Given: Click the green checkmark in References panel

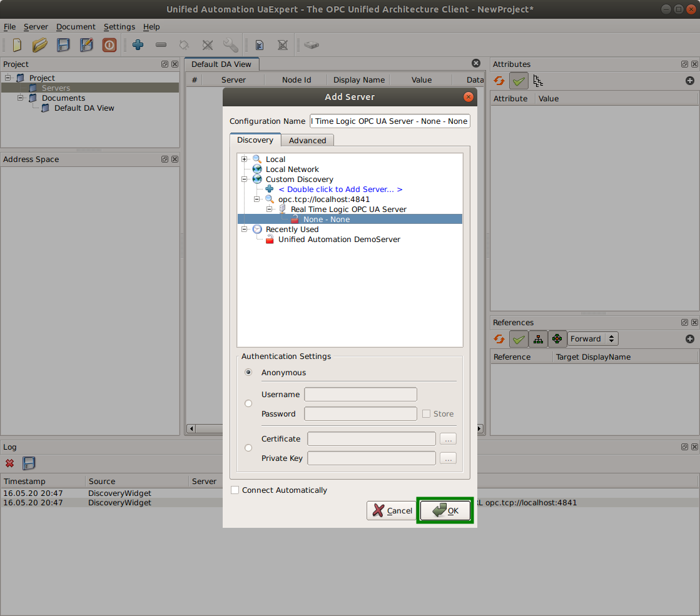Looking at the screenshot, I should tap(519, 339).
